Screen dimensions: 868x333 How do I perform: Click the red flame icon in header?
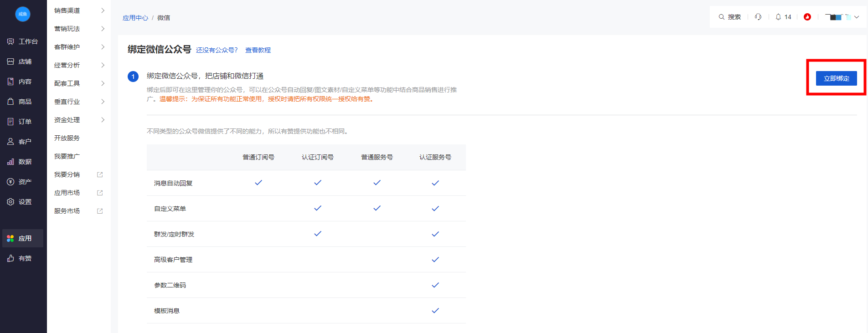click(807, 17)
